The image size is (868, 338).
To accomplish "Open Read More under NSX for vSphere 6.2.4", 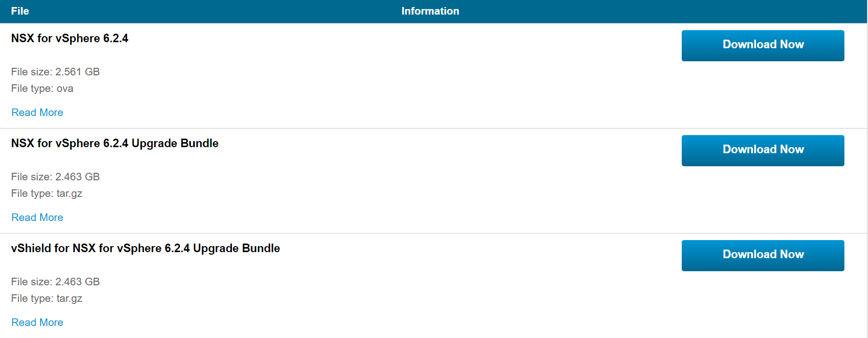I will coord(37,112).
